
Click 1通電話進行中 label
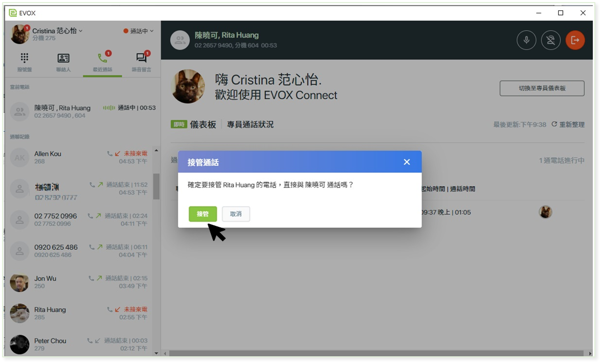(562, 160)
